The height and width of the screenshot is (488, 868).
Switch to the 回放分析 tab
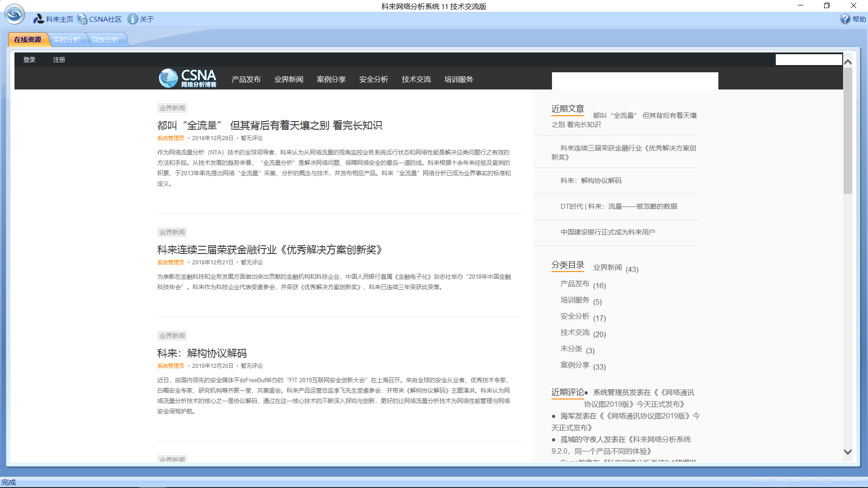105,40
